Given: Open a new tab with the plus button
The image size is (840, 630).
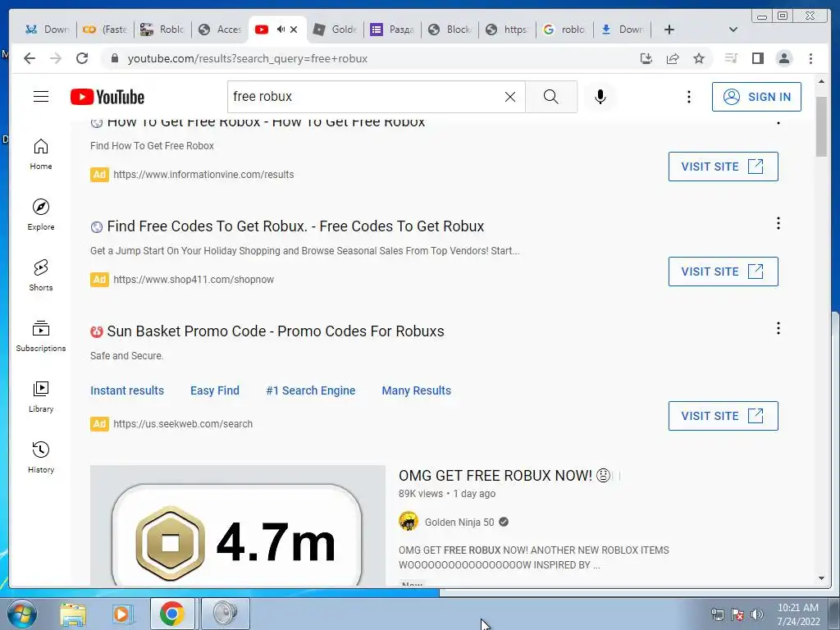Looking at the screenshot, I should 669,30.
